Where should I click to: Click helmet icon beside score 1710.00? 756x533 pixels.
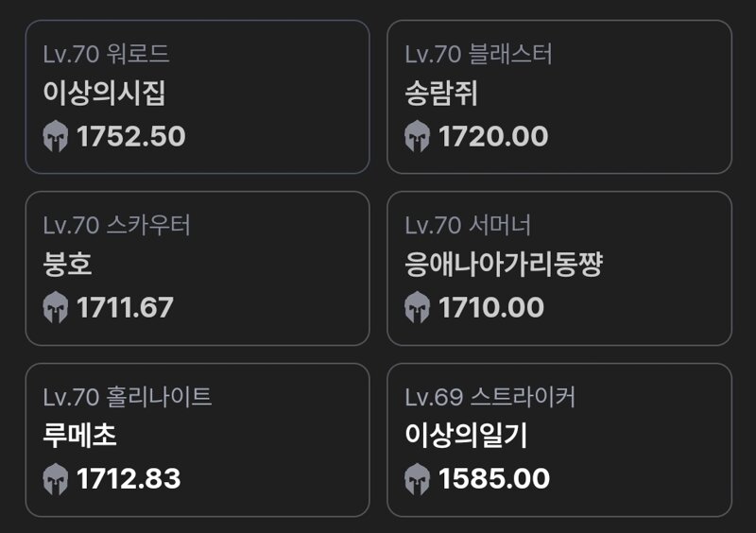click(417, 307)
